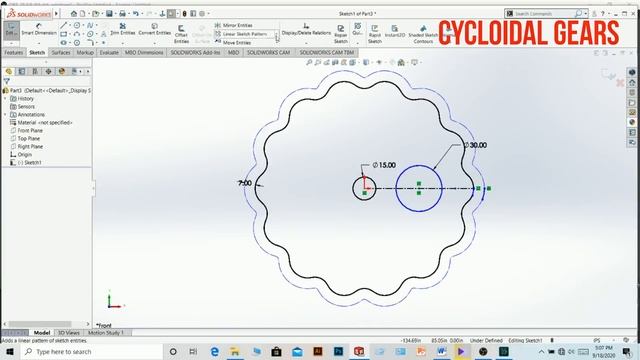Switch to the Evaluate tab
Image resolution: width=640 pixels, height=360 pixels.
[x=109, y=53]
